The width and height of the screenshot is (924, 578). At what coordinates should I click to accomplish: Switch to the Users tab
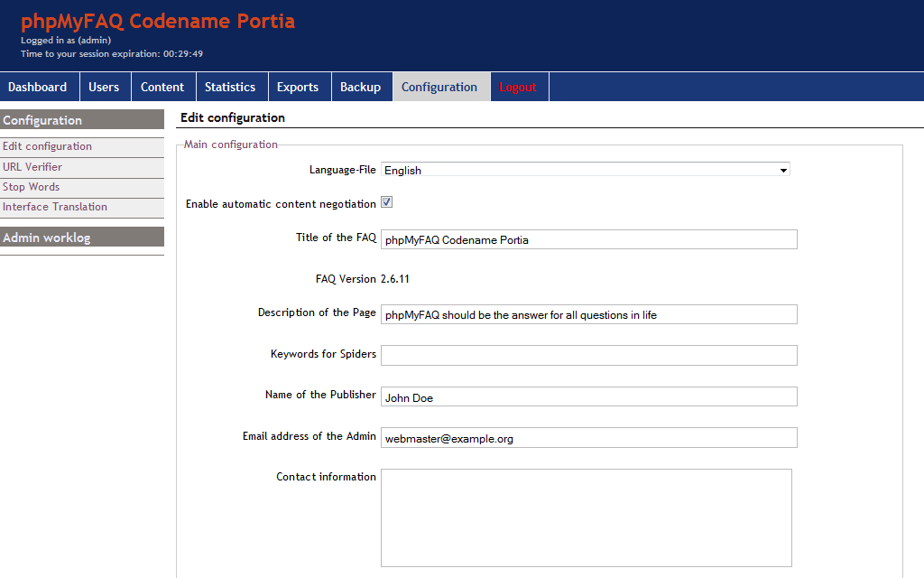click(104, 87)
